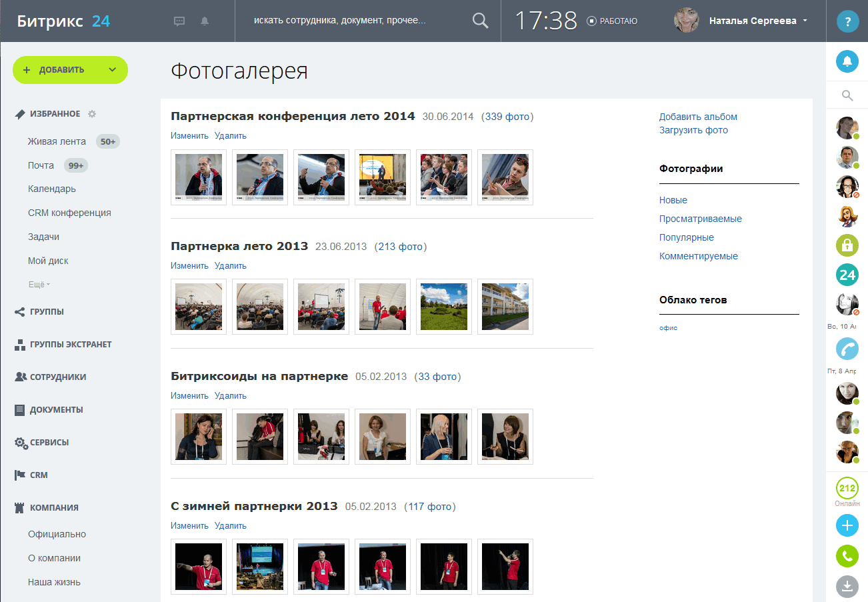Click the green padlock icon in sidebar
The height and width of the screenshot is (602, 868).
(x=847, y=245)
